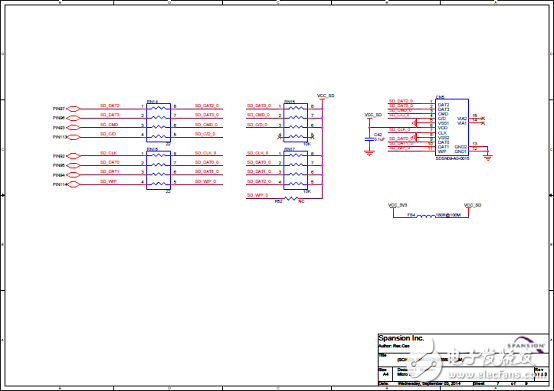The width and height of the screenshot is (554, 391).
Task: Click the pull-up resistor on the SD_WP_0 line
Action: [291, 199]
